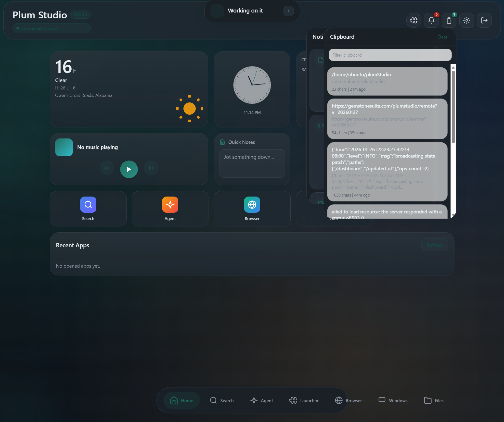
Task: Select the /home/ubuntu/plumStudio clipboard entry
Action: [x=387, y=81]
